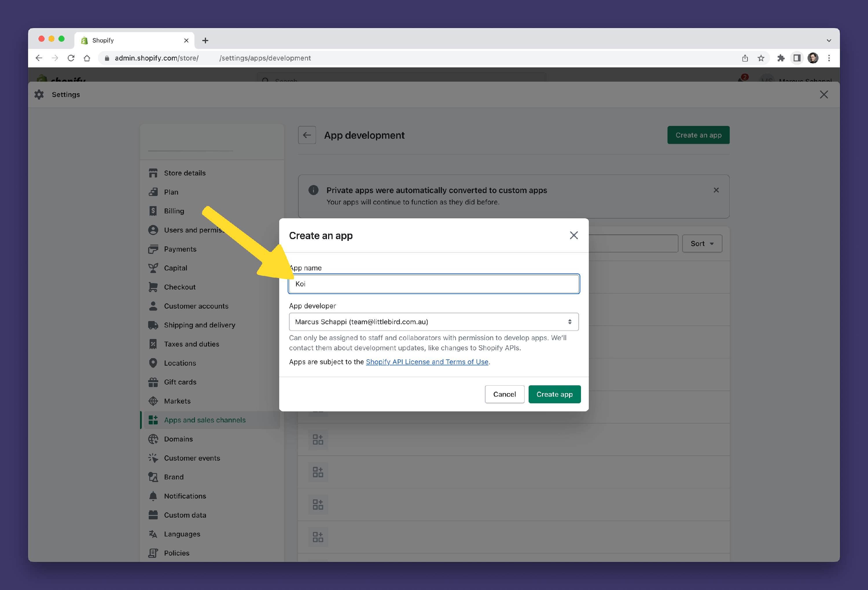Open the App developer dropdown
This screenshot has height=590, width=868.
[x=434, y=322]
